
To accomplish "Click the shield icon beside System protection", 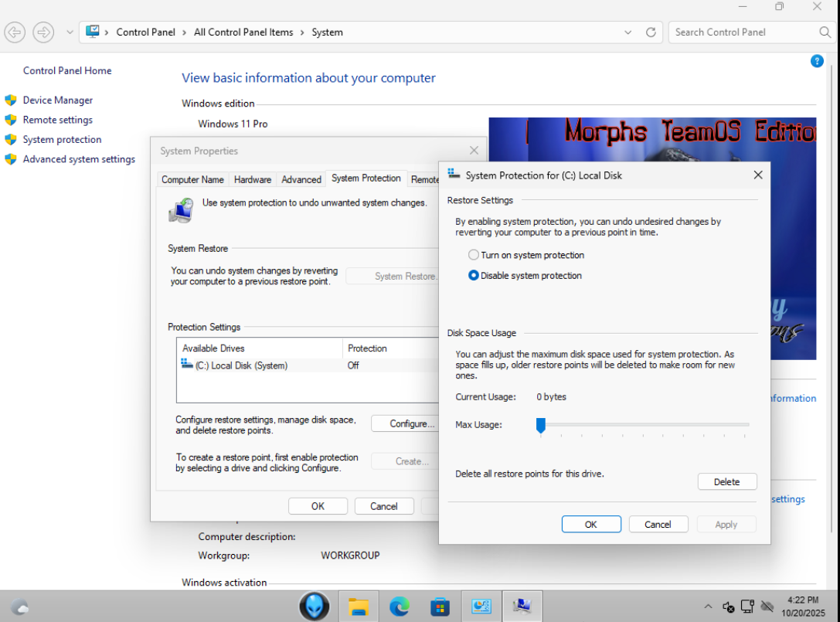I will [11, 139].
